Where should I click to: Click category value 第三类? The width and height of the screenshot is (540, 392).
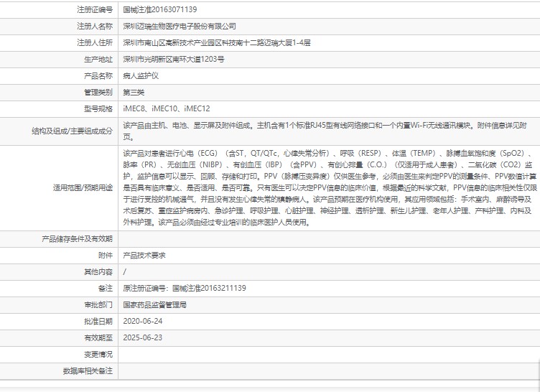[134, 93]
